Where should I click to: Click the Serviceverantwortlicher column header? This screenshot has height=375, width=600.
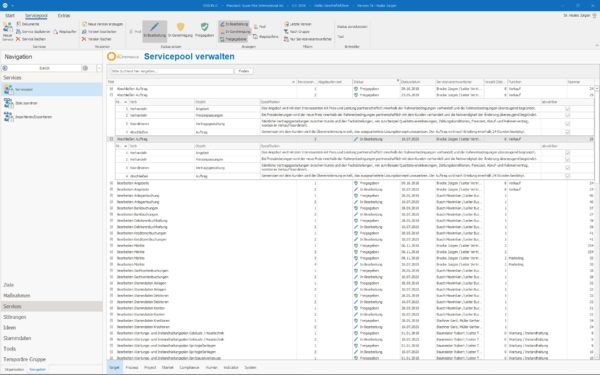[x=460, y=82]
